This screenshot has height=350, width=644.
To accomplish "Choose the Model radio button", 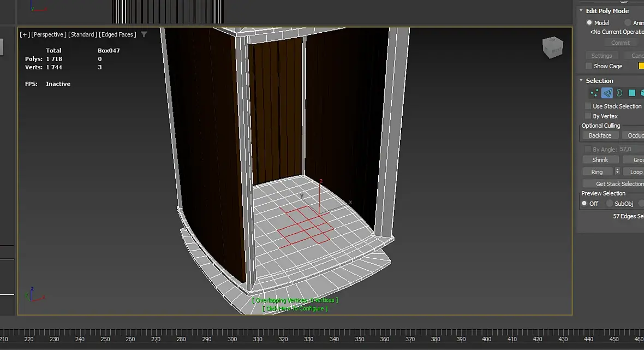I will 589,22.
